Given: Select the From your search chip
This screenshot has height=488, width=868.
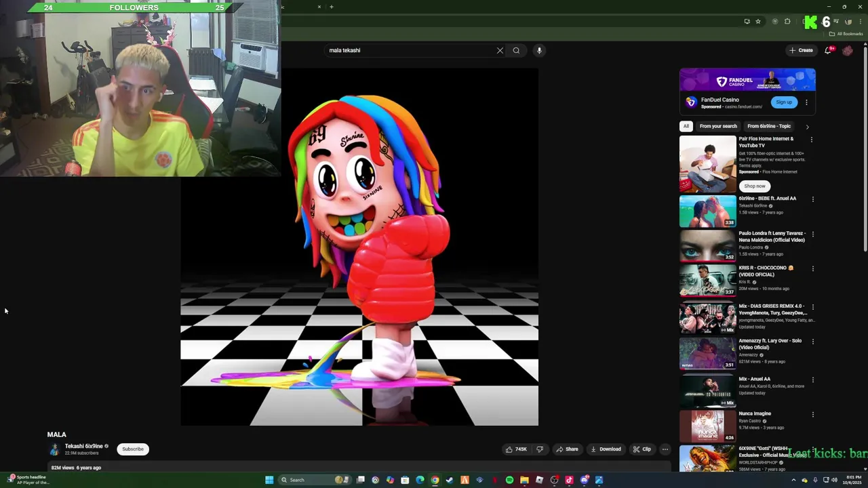Looking at the screenshot, I should pyautogui.click(x=718, y=126).
